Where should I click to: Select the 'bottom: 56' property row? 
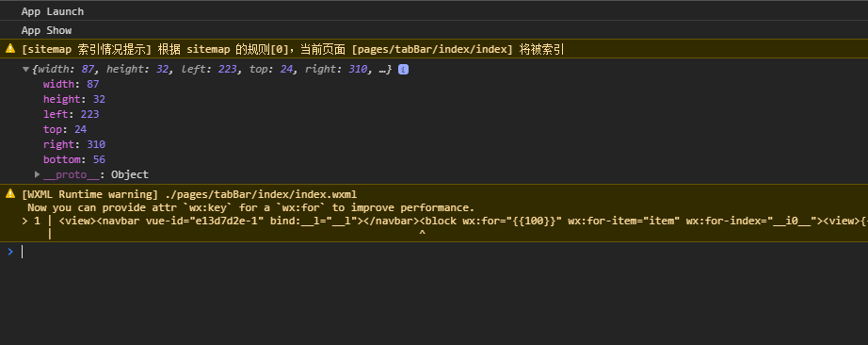tap(74, 159)
